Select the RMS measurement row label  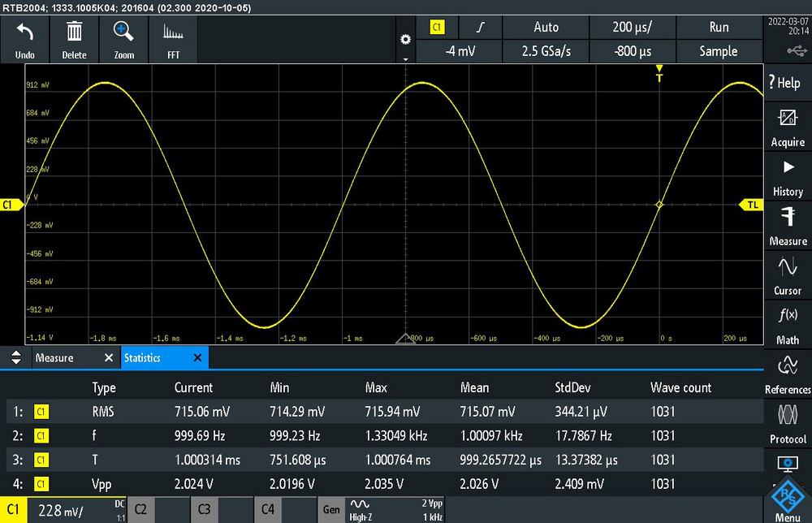[103, 412]
